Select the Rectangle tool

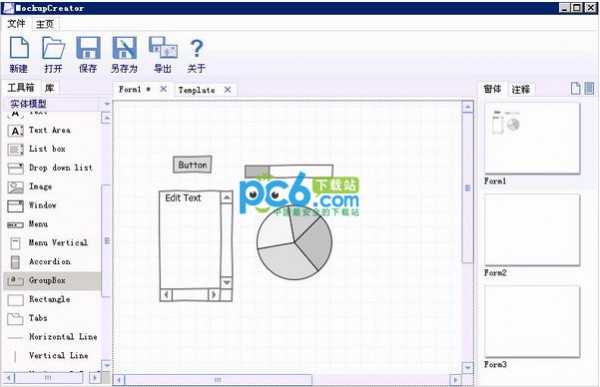point(52,299)
